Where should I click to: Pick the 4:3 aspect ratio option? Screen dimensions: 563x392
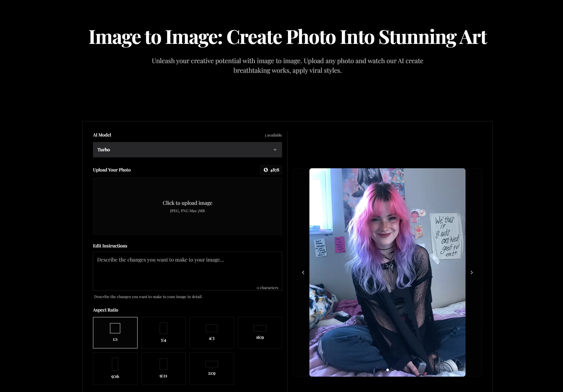212,332
